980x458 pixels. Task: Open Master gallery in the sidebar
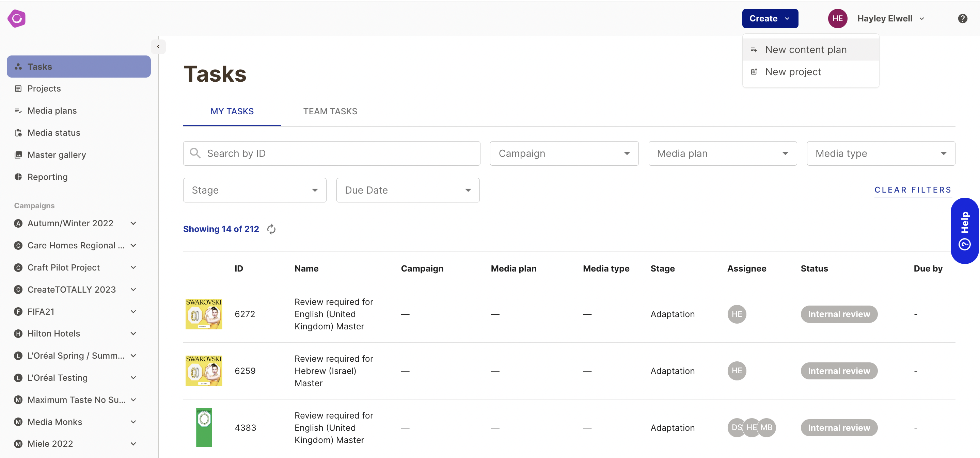56,155
